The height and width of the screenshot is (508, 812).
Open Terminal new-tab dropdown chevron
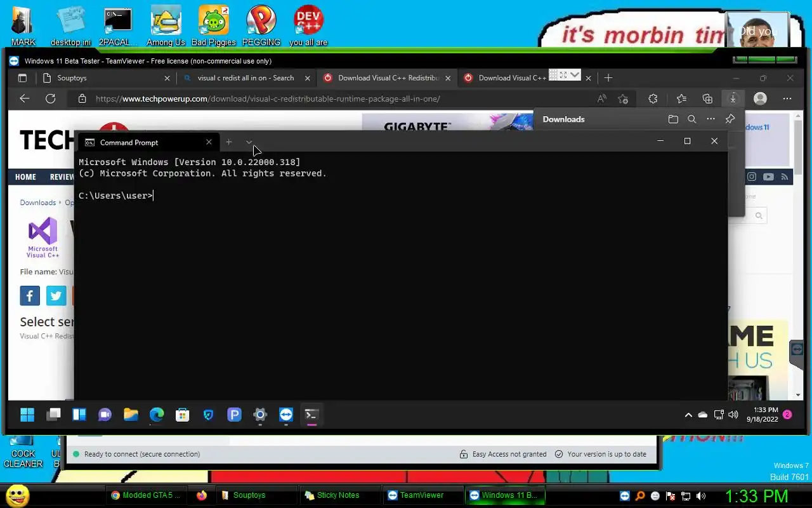tap(249, 142)
